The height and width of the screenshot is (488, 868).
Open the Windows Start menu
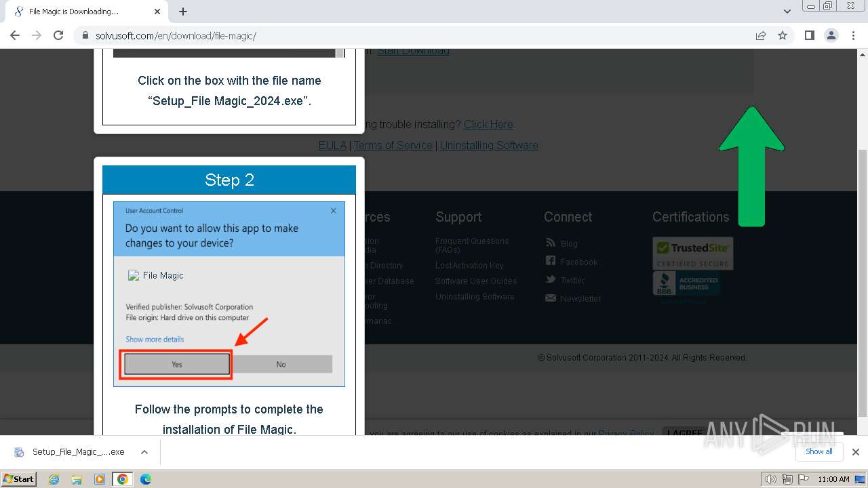click(x=19, y=479)
